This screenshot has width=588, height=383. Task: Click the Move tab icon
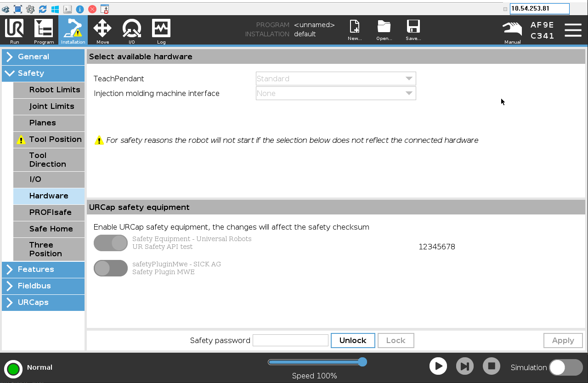pos(102,29)
